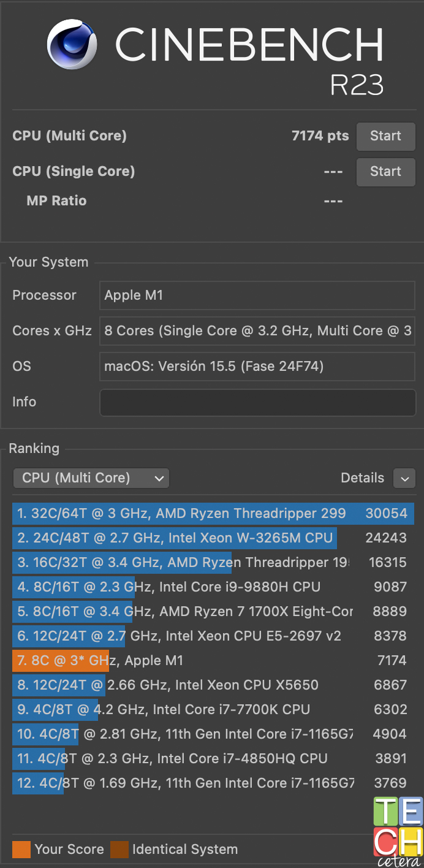Click the Details label in Ranking

point(363,478)
